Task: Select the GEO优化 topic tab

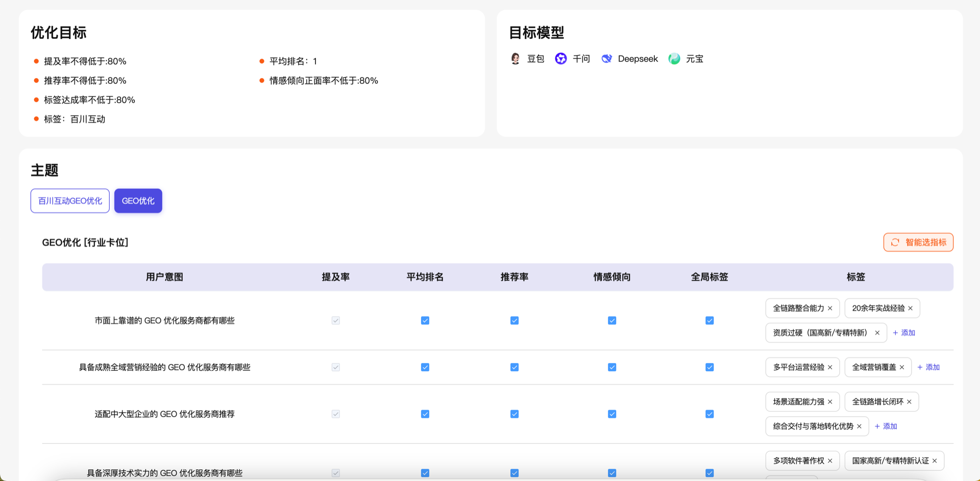Action: point(138,201)
